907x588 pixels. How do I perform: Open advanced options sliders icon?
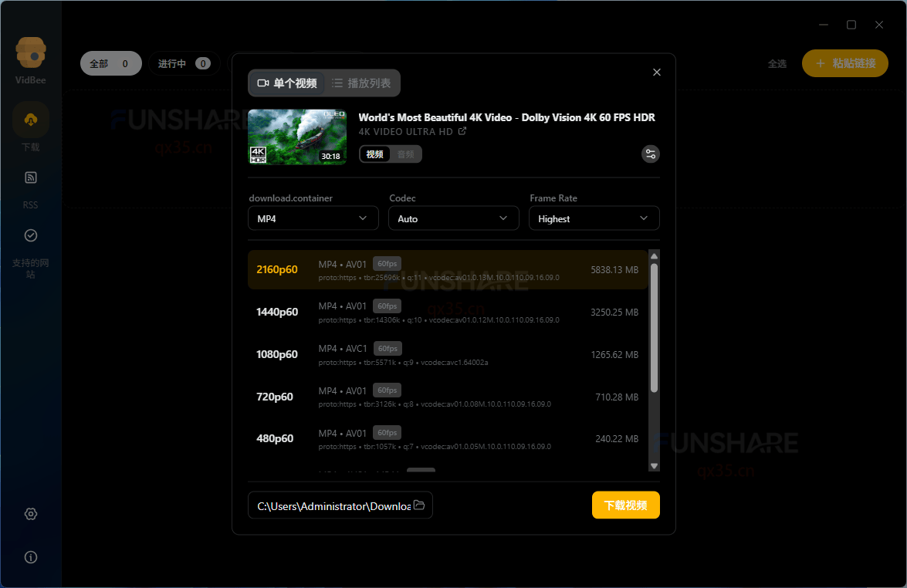(651, 154)
